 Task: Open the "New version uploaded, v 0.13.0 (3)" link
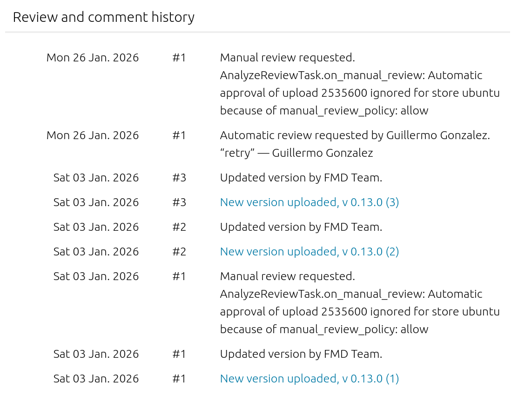click(x=309, y=202)
